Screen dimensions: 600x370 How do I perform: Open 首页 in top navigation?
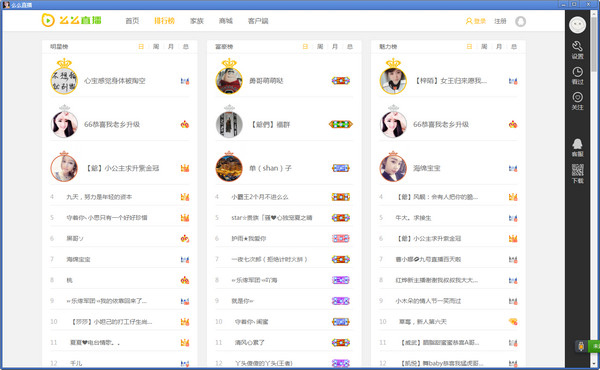(132, 21)
